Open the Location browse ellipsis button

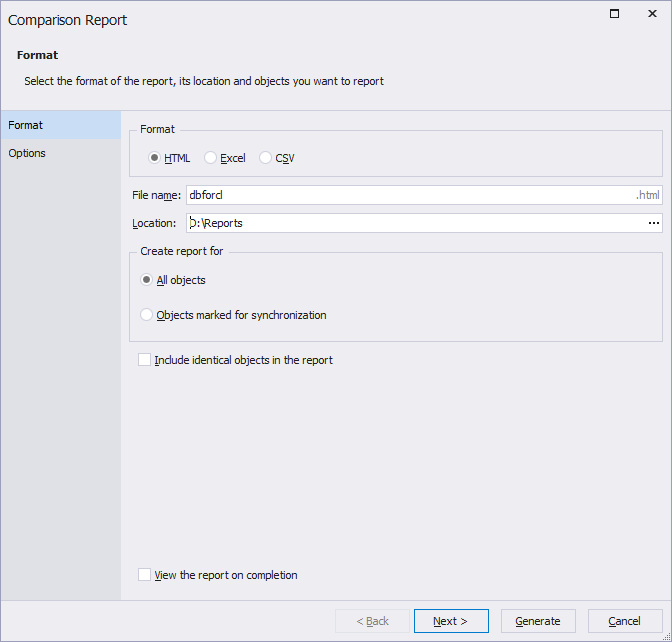[x=653, y=223]
